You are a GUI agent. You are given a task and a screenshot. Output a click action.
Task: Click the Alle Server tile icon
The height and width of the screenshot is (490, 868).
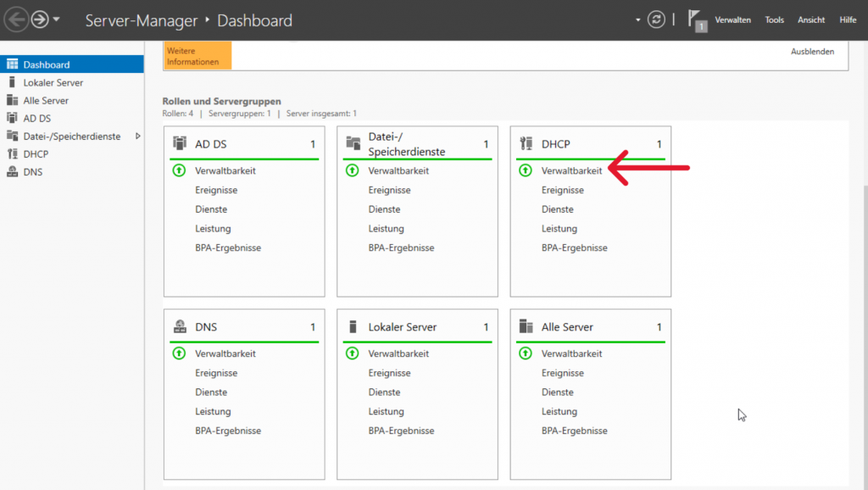coord(526,327)
